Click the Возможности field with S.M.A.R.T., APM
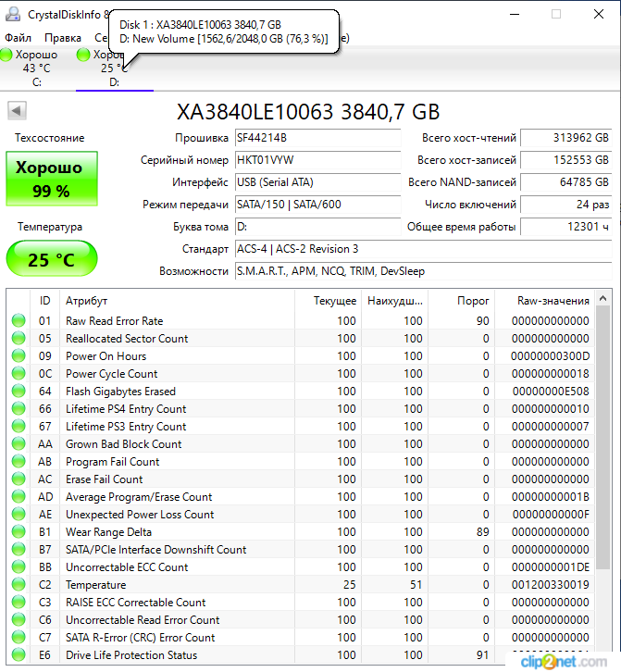This screenshot has height=672, width=621. [424, 272]
